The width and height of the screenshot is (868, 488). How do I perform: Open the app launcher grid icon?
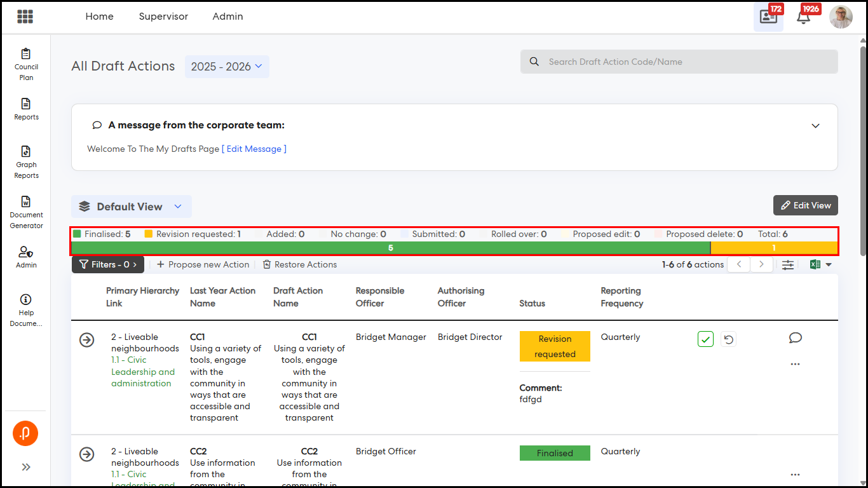25,17
